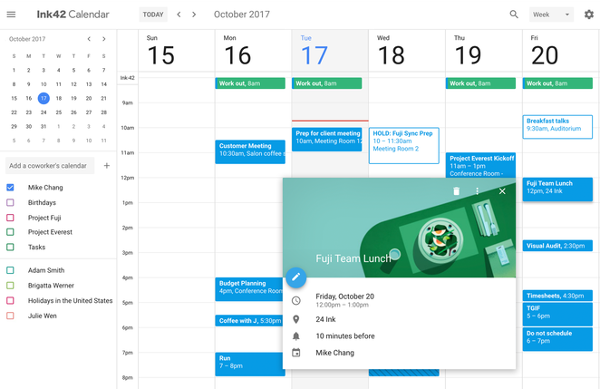Toggle the Julie Wen calendar color box

[10, 316]
